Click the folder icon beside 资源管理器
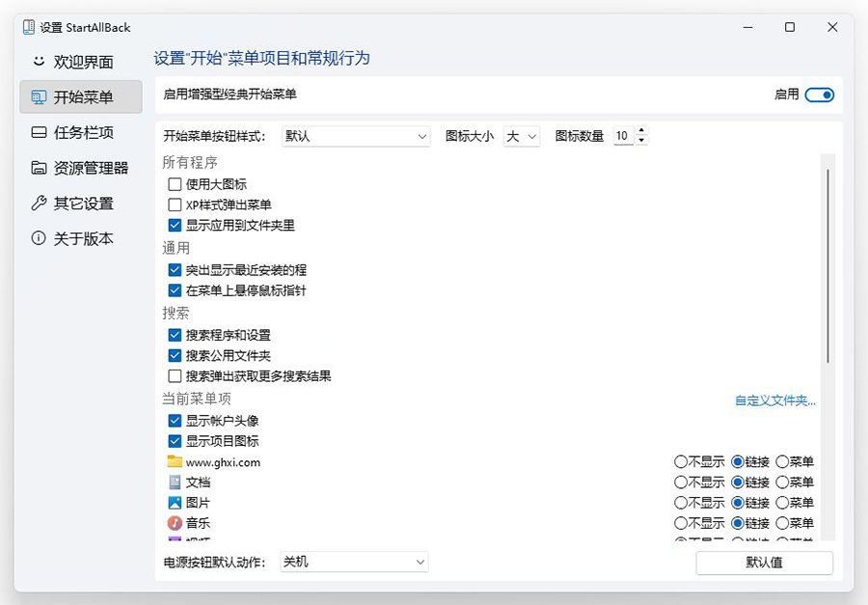 tap(39, 168)
